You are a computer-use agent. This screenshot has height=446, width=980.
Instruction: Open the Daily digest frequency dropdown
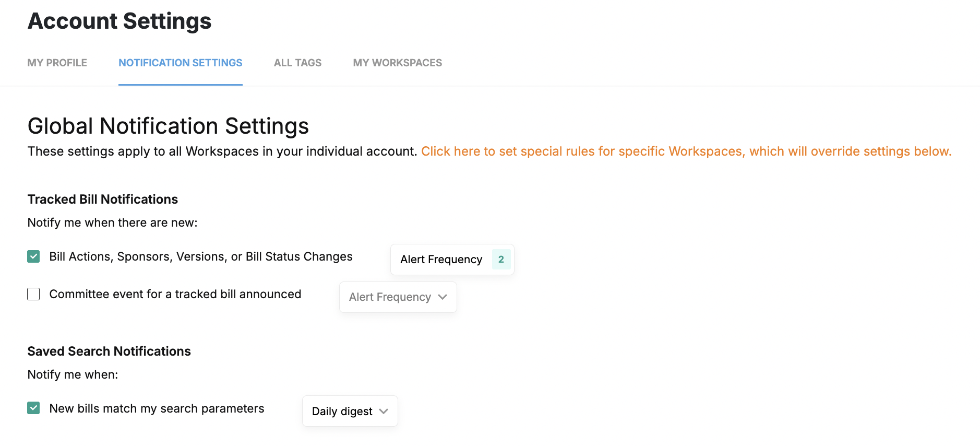(x=342, y=412)
